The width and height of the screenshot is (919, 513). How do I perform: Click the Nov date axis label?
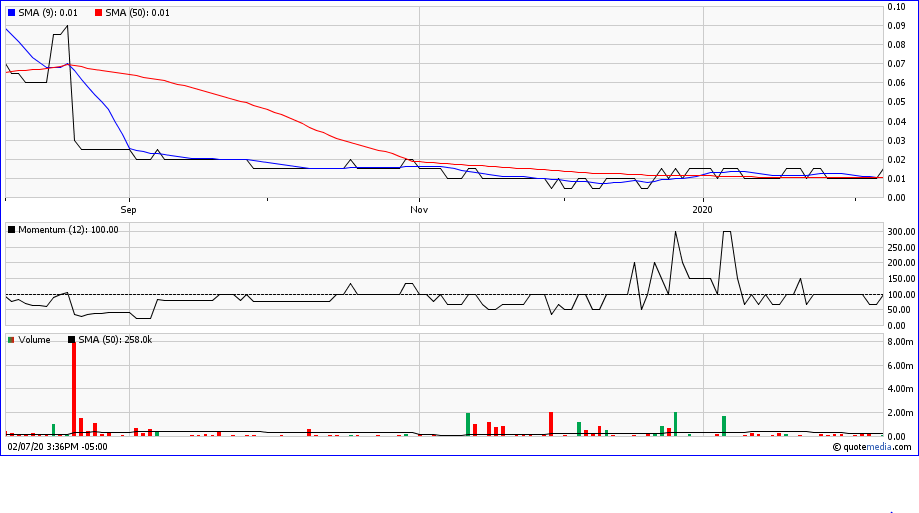point(419,210)
